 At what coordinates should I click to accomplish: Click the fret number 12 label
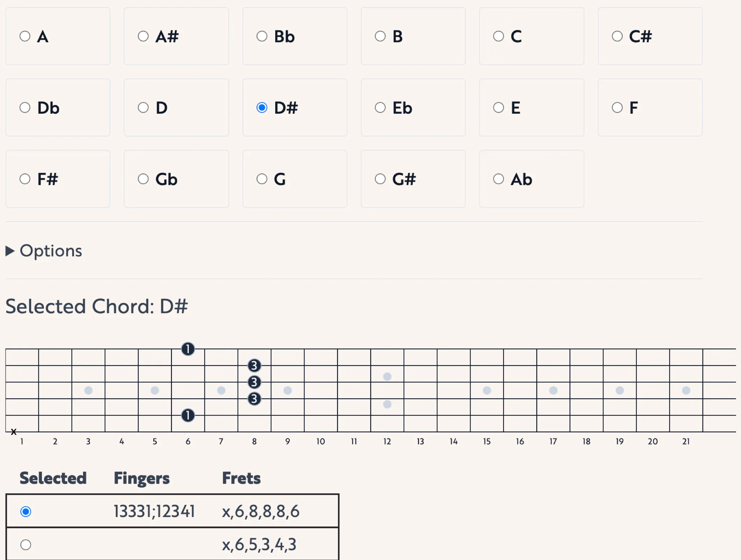(x=387, y=441)
